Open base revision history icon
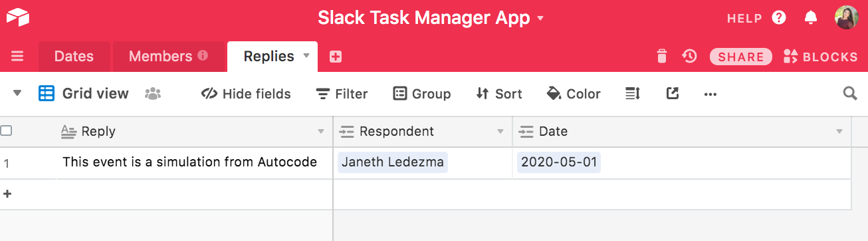 click(x=689, y=57)
